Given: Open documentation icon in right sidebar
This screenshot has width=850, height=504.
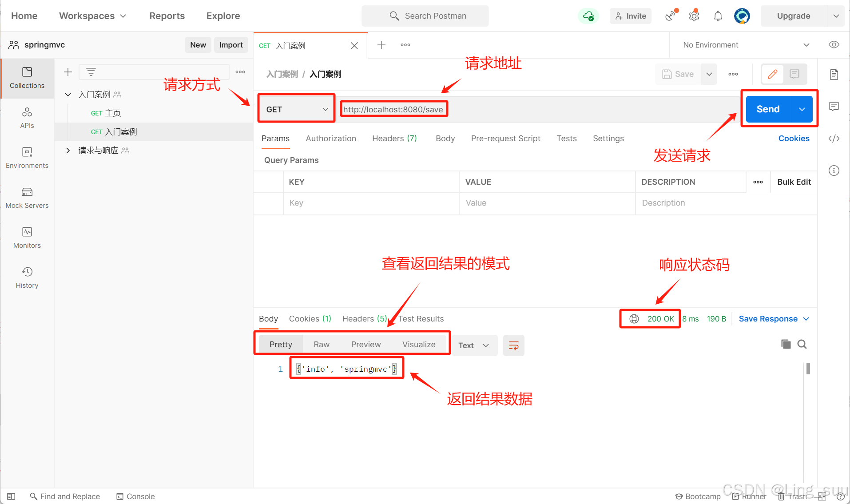Looking at the screenshot, I should coord(834,75).
